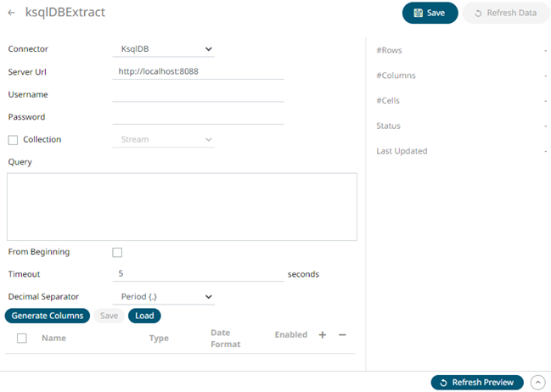Click the plus icon to add column
The height and width of the screenshot is (392, 551).
tap(323, 335)
